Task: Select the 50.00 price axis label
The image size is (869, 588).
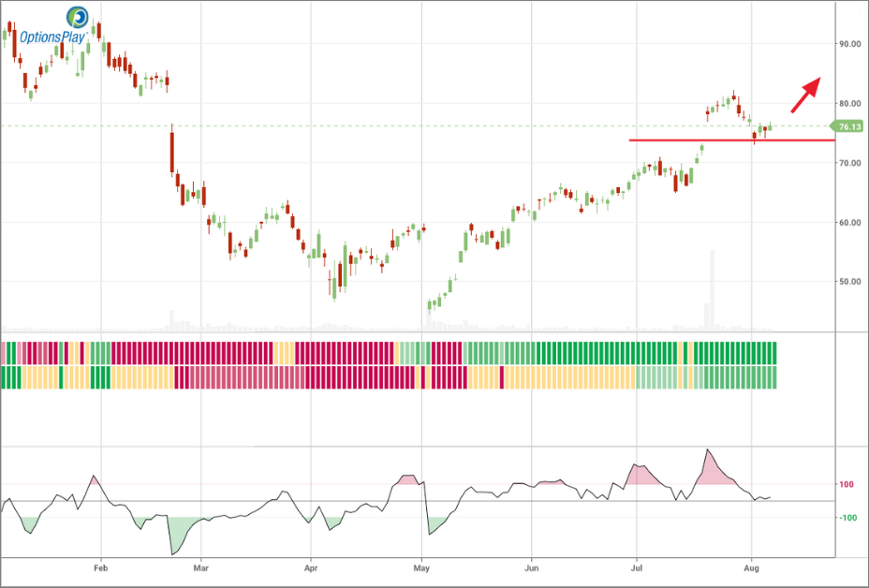Action: coord(849,282)
